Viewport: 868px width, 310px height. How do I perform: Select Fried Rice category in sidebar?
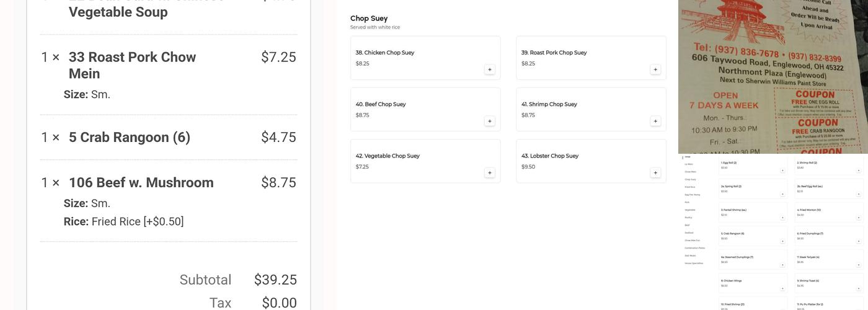(690, 187)
